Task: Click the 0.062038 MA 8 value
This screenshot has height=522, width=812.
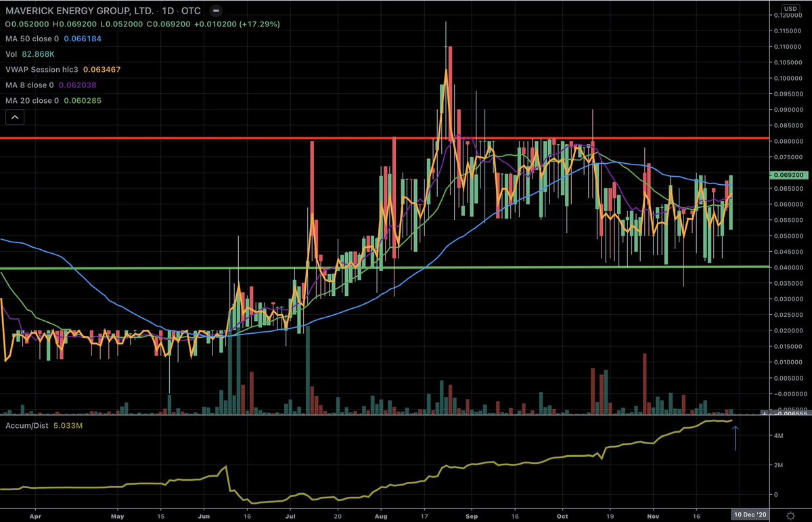Action: coord(79,85)
